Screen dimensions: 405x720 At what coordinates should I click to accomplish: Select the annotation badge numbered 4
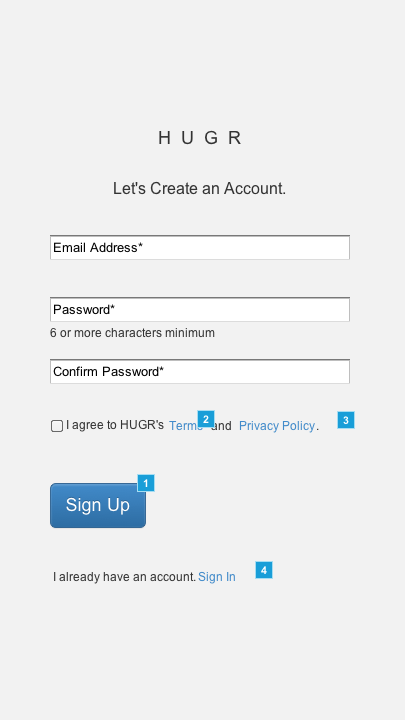click(x=264, y=570)
